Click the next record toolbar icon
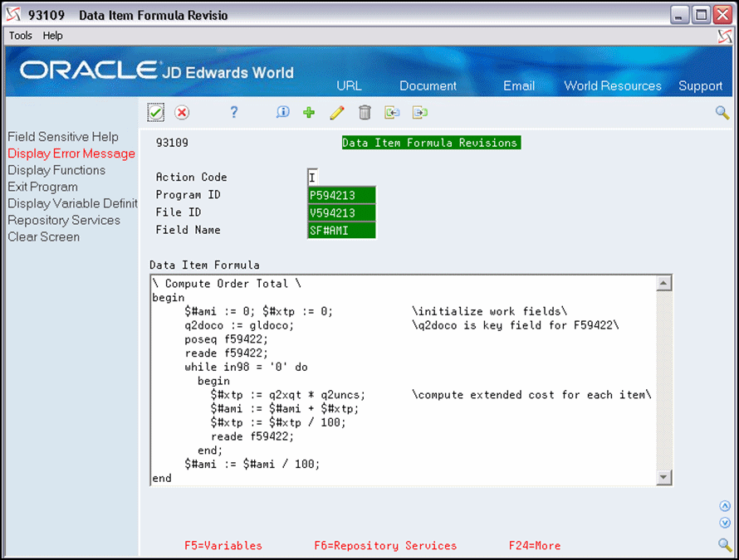 pyautogui.click(x=419, y=113)
